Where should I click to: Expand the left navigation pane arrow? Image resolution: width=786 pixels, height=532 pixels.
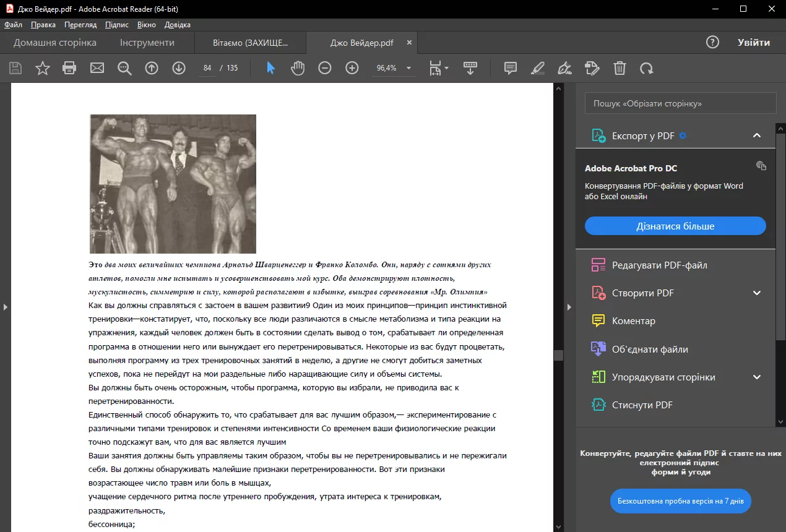5,307
